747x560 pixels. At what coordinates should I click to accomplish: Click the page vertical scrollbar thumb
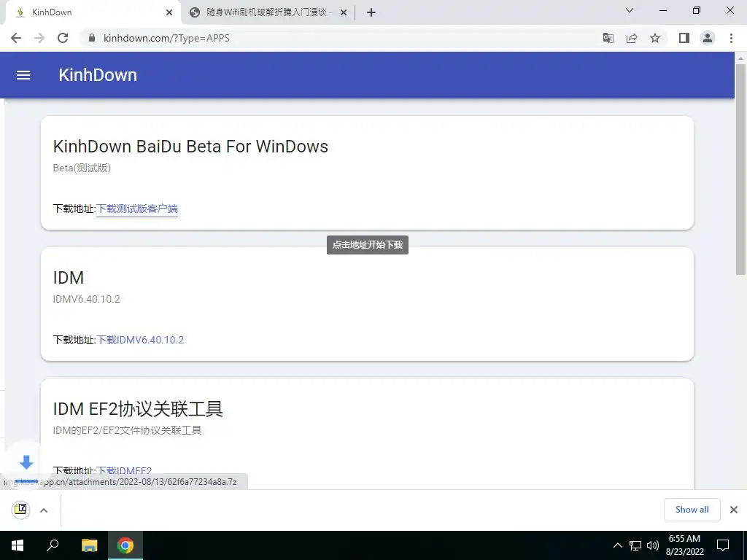point(740,169)
